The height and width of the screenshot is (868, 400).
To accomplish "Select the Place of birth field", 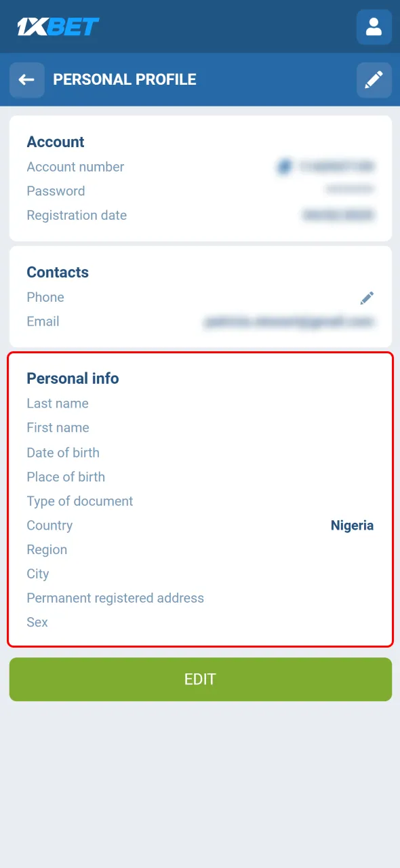I will pyautogui.click(x=66, y=477).
